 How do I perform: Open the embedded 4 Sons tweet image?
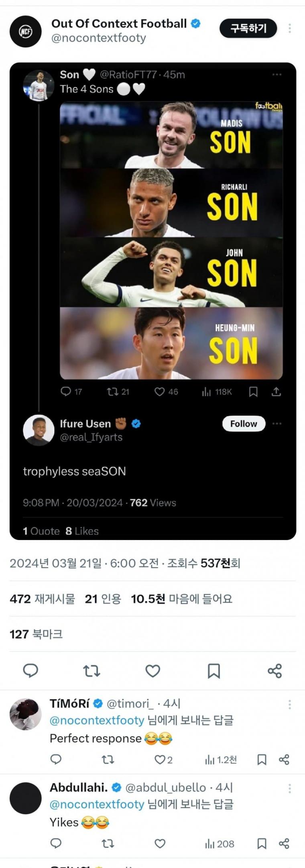click(x=171, y=240)
